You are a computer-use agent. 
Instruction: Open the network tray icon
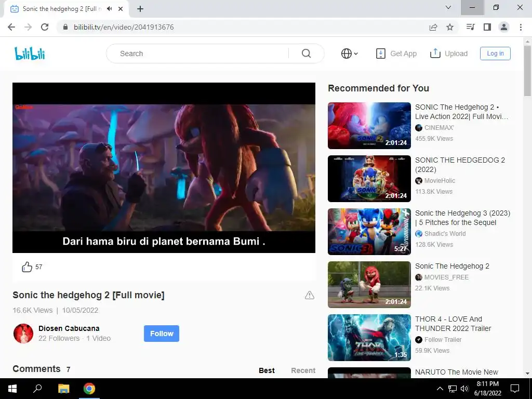tap(453, 389)
